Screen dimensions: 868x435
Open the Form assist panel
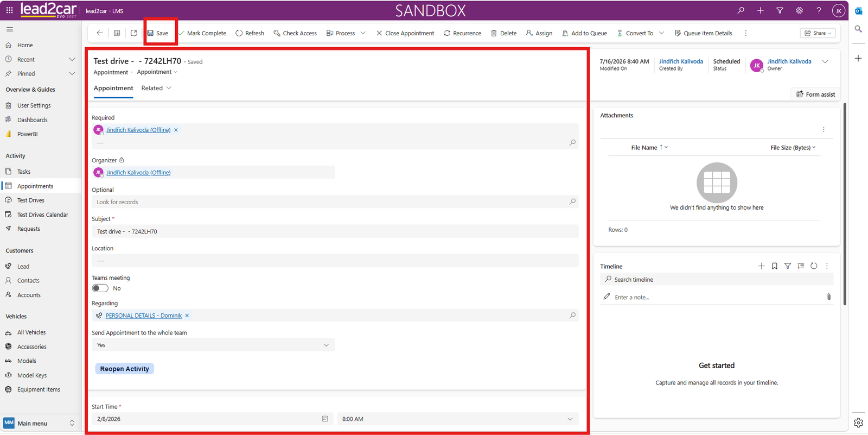click(x=815, y=94)
